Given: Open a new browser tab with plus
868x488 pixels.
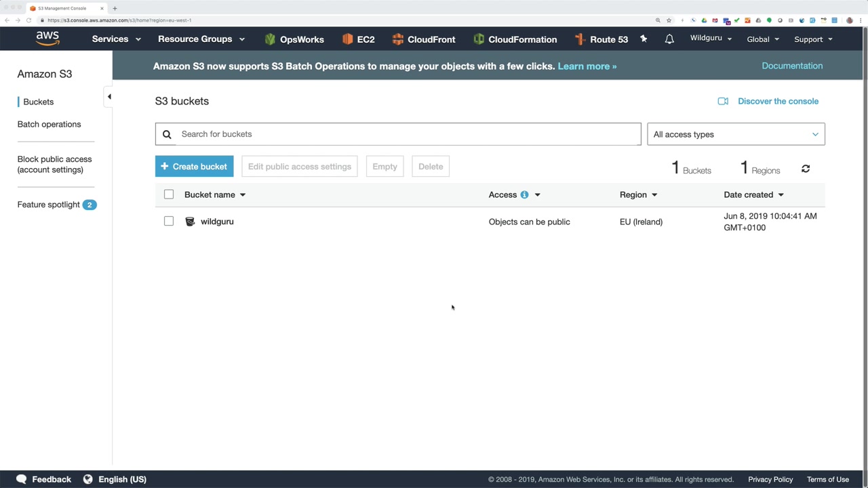Looking at the screenshot, I should [115, 8].
